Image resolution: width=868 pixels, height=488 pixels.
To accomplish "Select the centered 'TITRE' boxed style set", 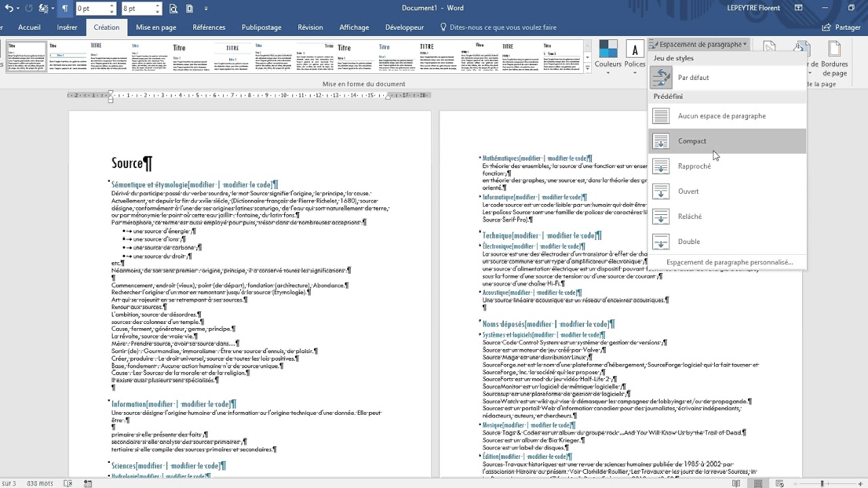I will [x=233, y=56].
